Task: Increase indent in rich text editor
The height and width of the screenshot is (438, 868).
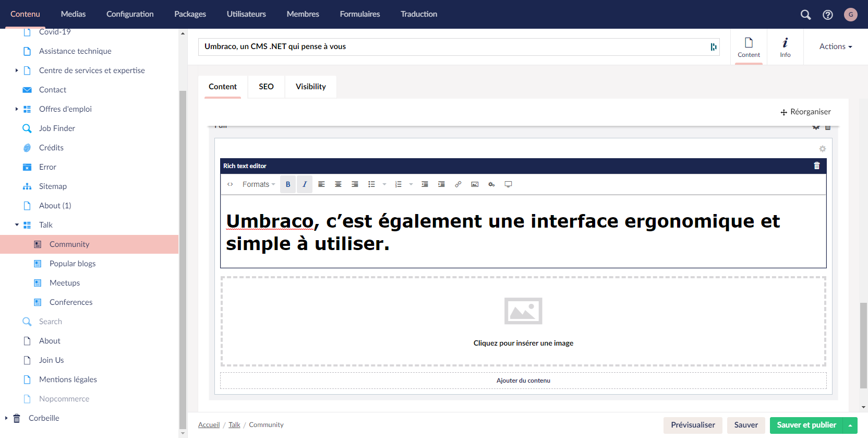Action: (441, 184)
